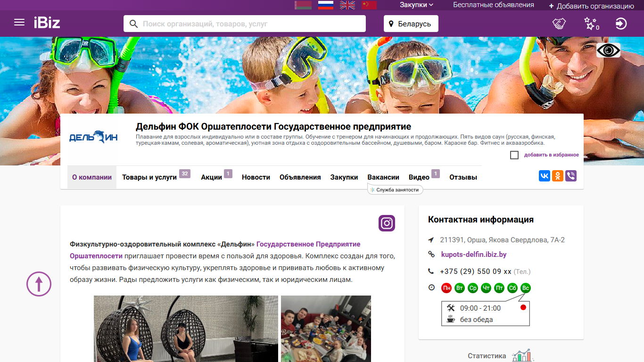Screen dimensions: 644x362
Task: Select Monday (Пн) schedule circle
Action: point(446,288)
